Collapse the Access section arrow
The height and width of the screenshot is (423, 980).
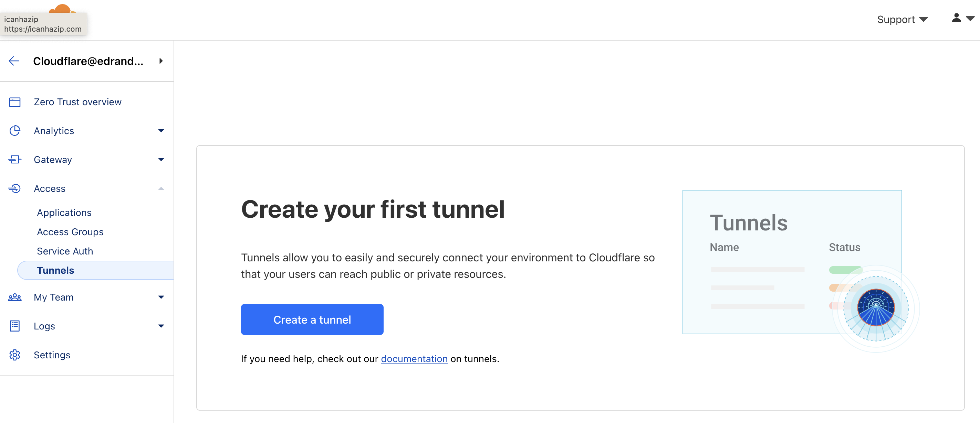tap(161, 188)
